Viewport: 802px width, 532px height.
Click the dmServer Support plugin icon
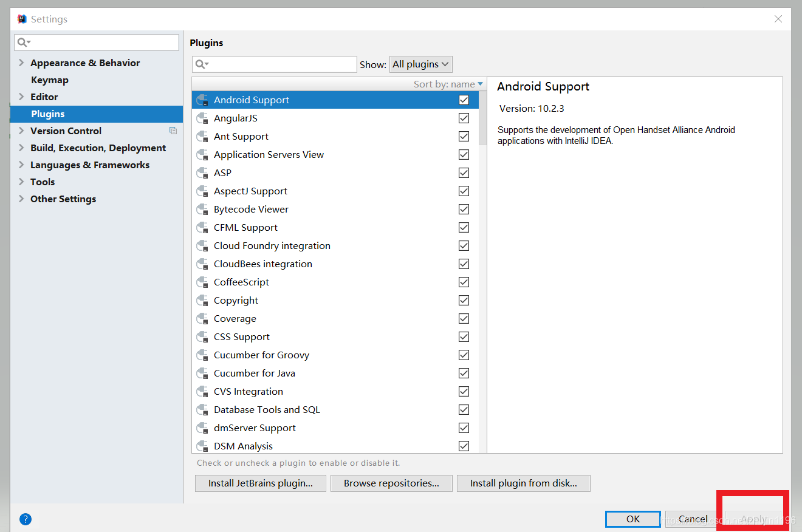point(202,428)
